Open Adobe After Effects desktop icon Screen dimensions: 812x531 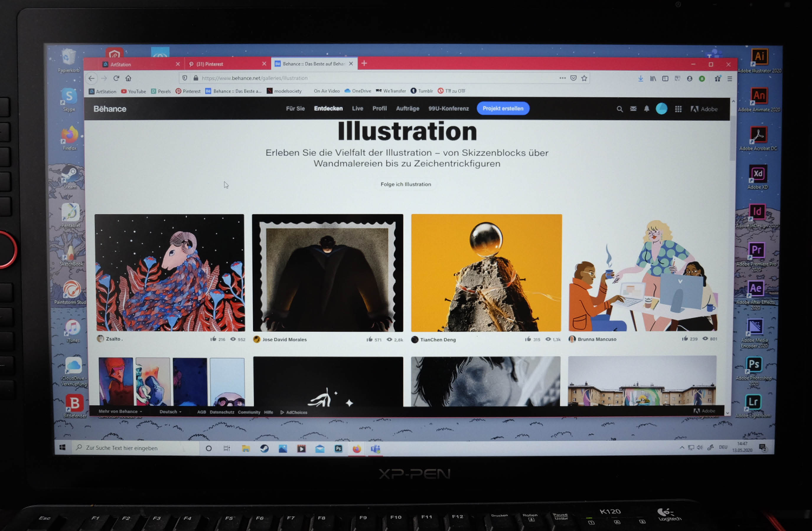coord(755,295)
